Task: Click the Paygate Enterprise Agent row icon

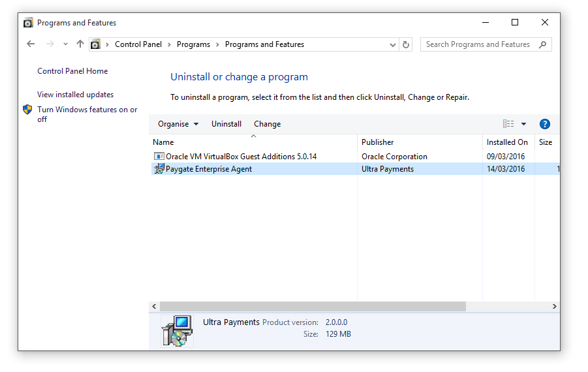Action: pyautogui.click(x=159, y=169)
